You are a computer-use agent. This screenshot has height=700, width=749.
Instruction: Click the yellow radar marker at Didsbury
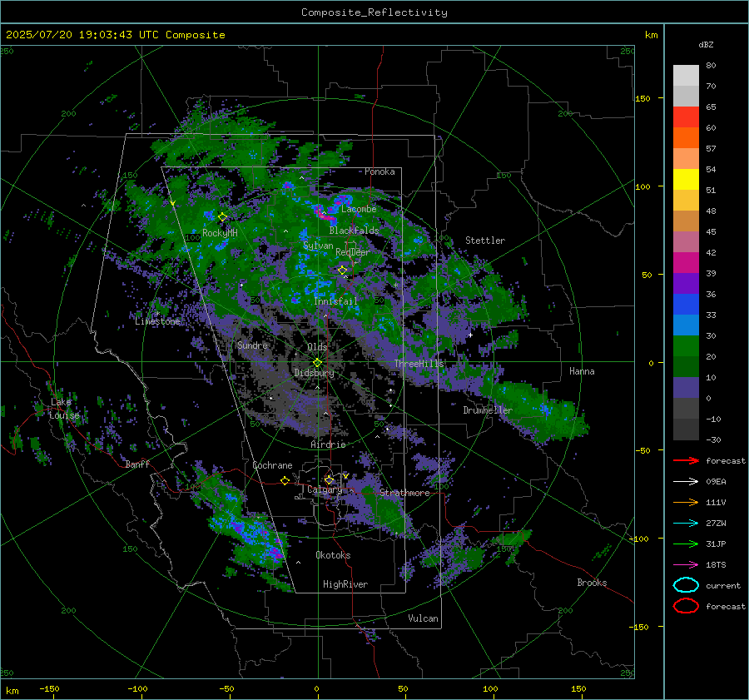[x=317, y=363]
